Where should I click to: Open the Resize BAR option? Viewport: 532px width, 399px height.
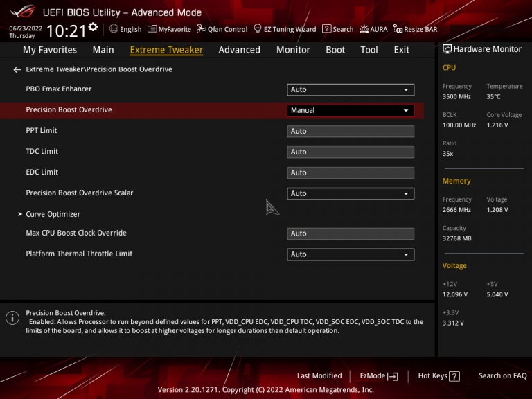coord(416,29)
